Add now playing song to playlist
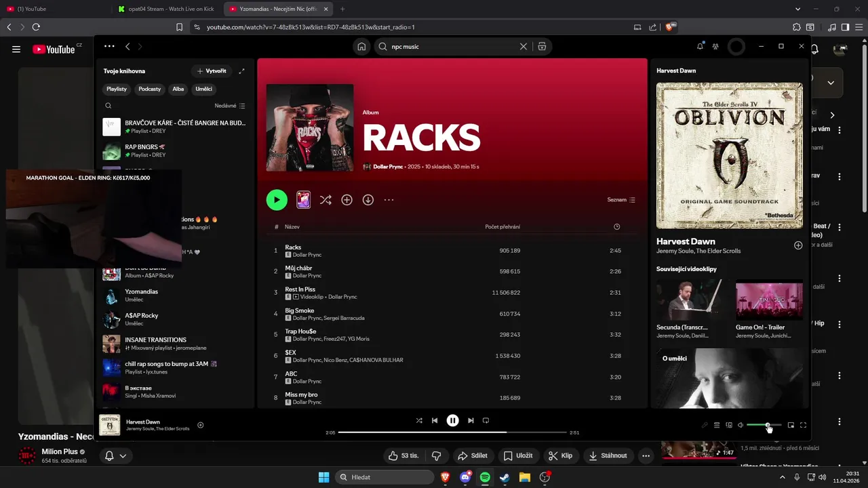The width and height of the screenshot is (868, 488). (x=200, y=425)
